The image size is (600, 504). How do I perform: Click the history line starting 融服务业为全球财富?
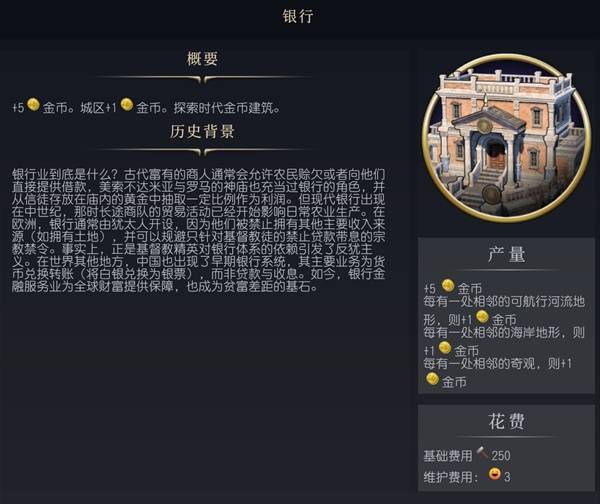pos(165,287)
